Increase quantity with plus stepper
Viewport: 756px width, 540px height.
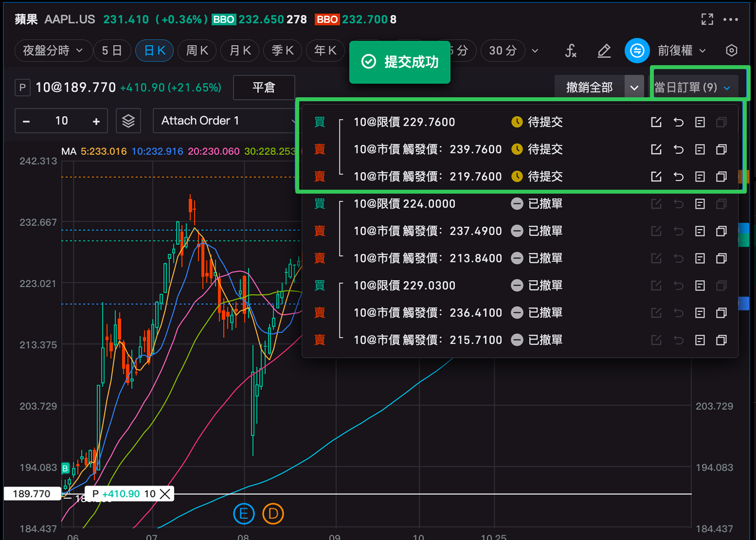[96, 121]
